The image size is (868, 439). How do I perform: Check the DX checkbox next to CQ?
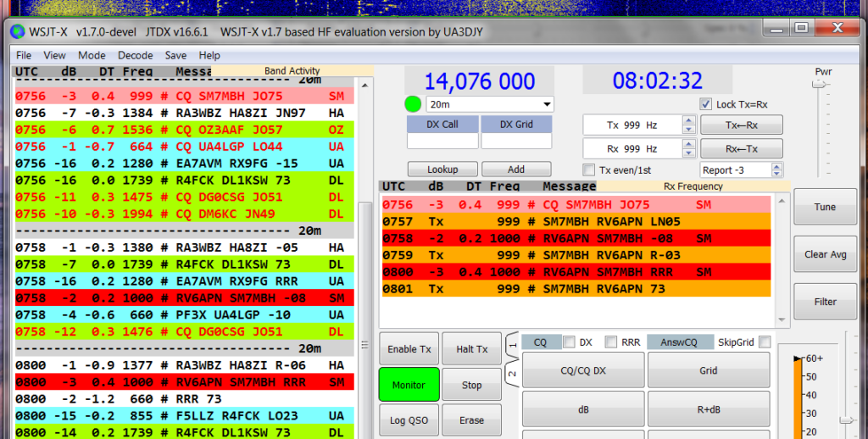(x=569, y=342)
